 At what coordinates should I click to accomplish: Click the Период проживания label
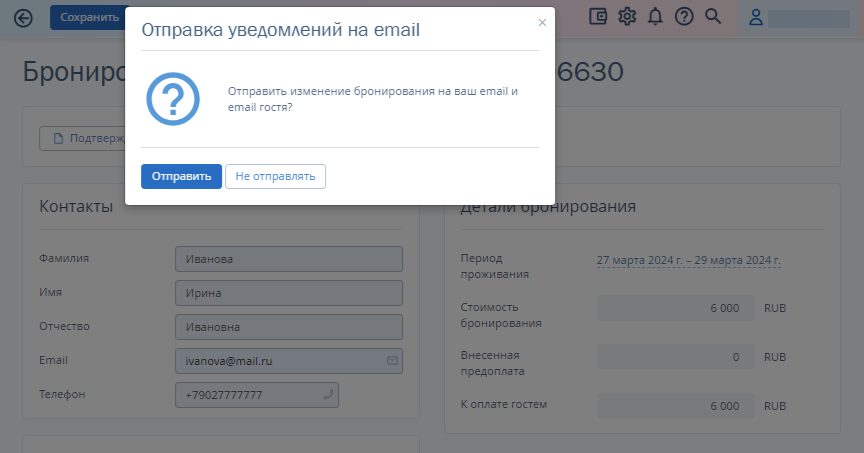495,266
